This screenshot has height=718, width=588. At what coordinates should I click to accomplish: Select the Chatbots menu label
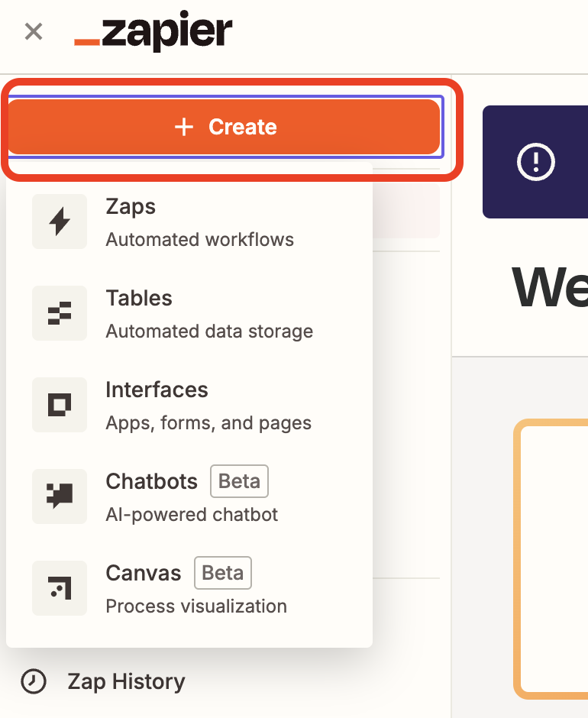coord(151,482)
